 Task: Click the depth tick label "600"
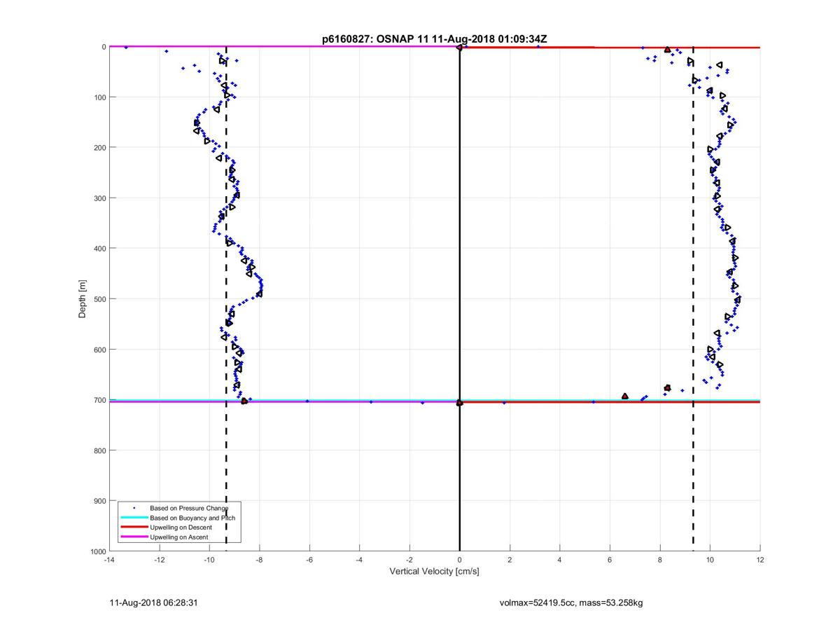pyautogui.click(x=99, y=349)
